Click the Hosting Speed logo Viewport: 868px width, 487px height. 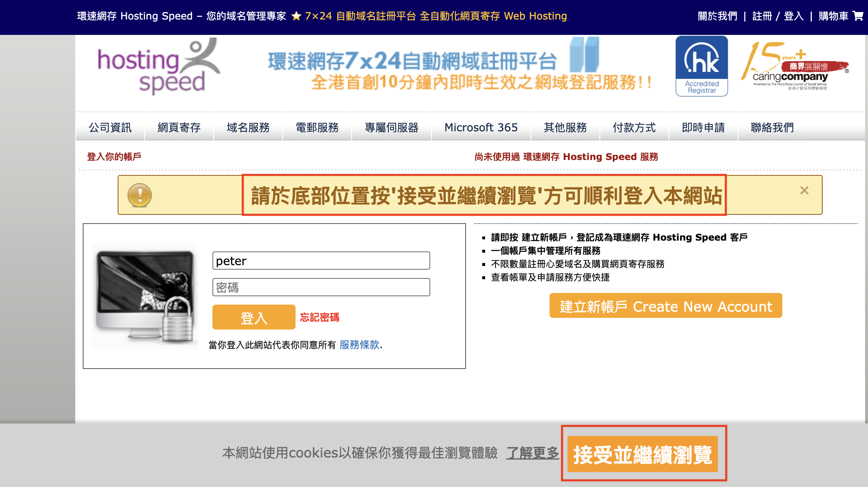pos(159,66)
